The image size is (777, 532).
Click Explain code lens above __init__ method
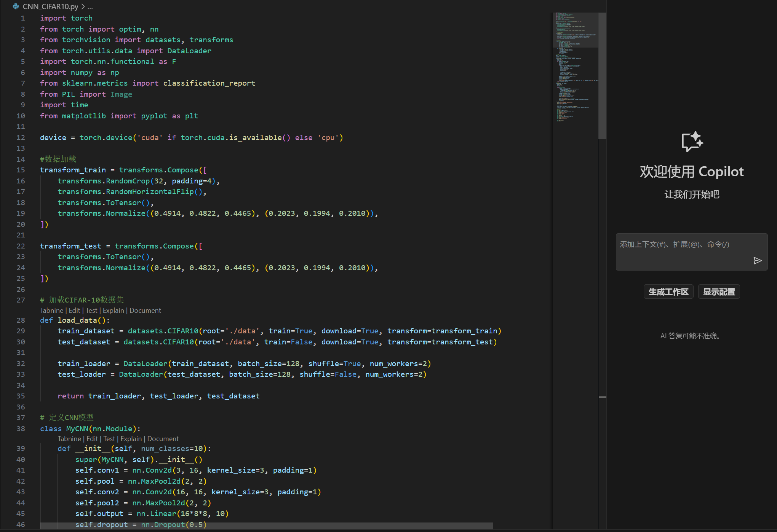coord(131,439)
